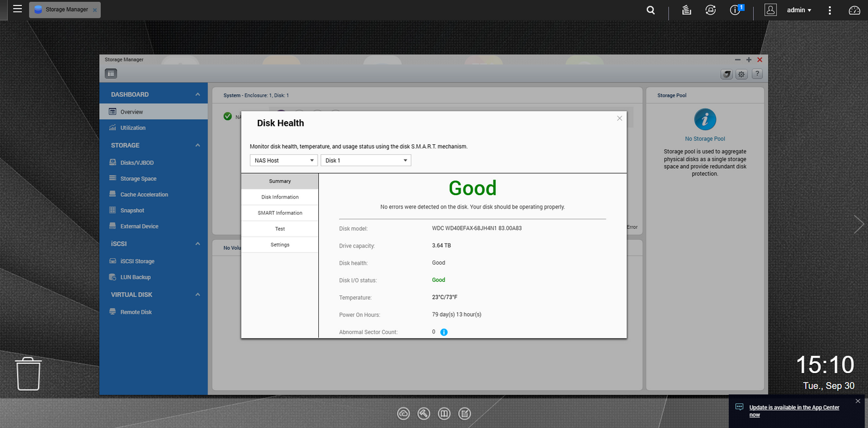Switch to the Disk Information tab

(280, 197)
